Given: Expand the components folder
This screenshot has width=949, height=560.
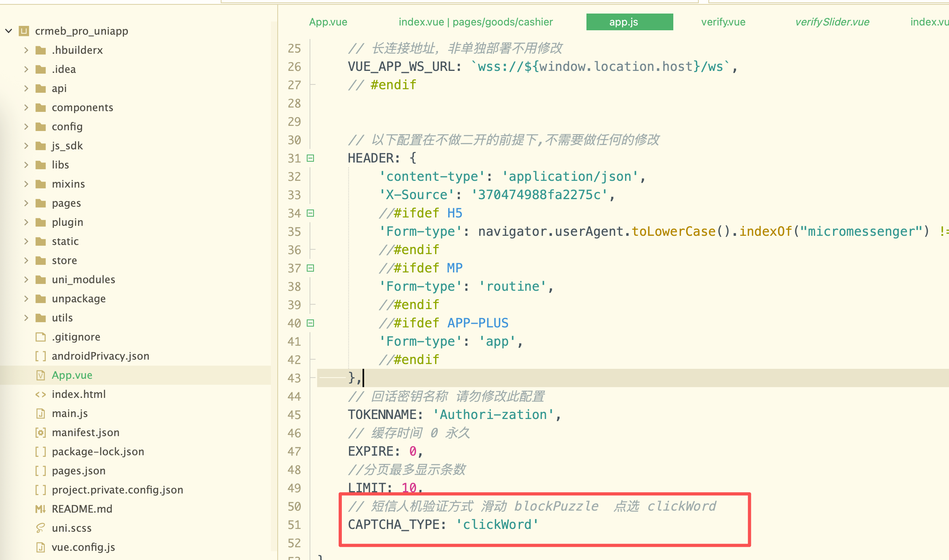Looking at the screenshot, I should (26, 108).
